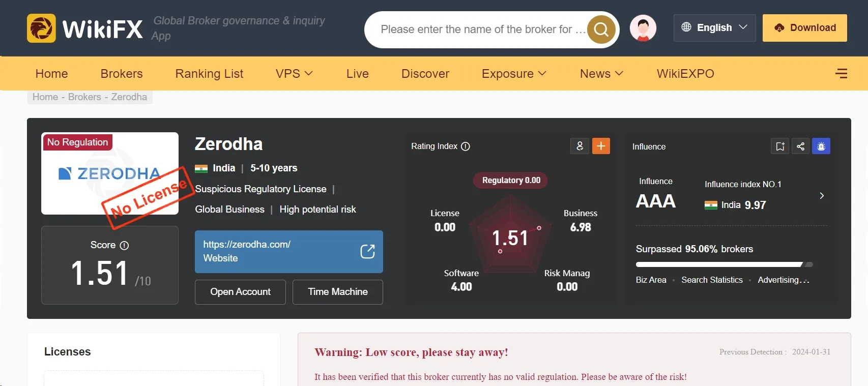
Task: Click the Advertising label
Action: click(x=784, y=280)
